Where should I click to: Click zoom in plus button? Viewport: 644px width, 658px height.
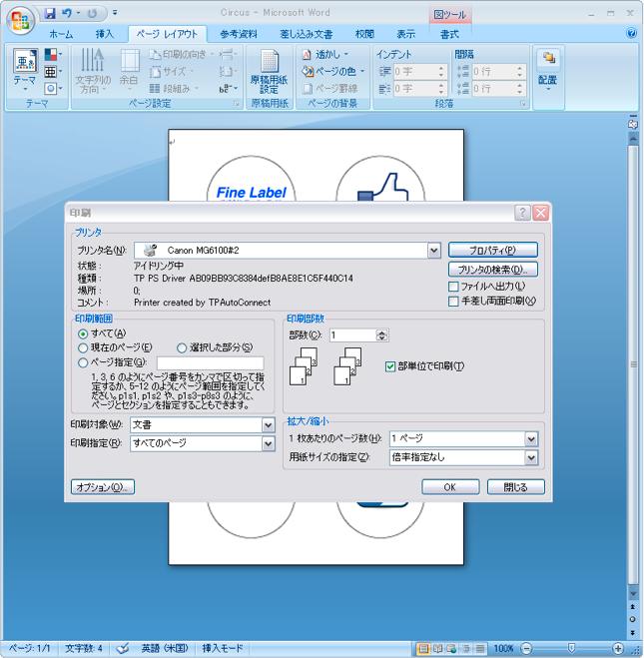[618, 649]
